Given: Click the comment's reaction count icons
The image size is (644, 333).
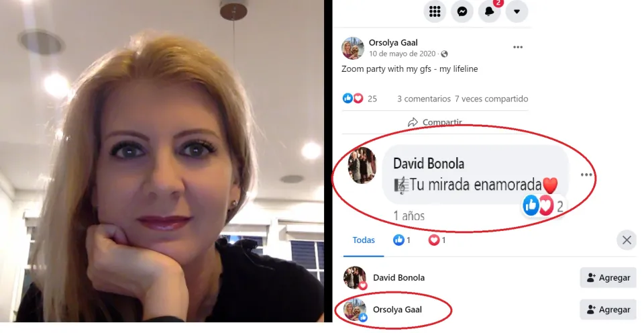Looking at the screenshot, I should point(542,205).
